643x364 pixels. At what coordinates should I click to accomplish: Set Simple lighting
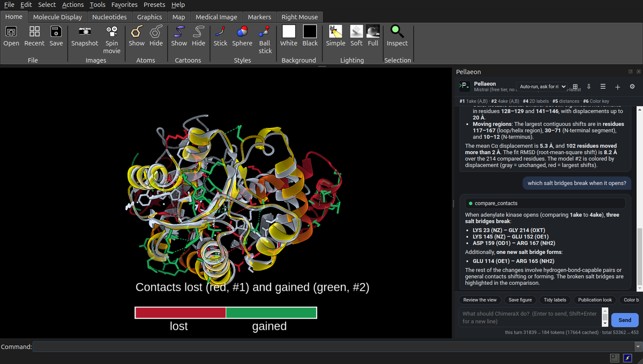(x=335, y=32)
